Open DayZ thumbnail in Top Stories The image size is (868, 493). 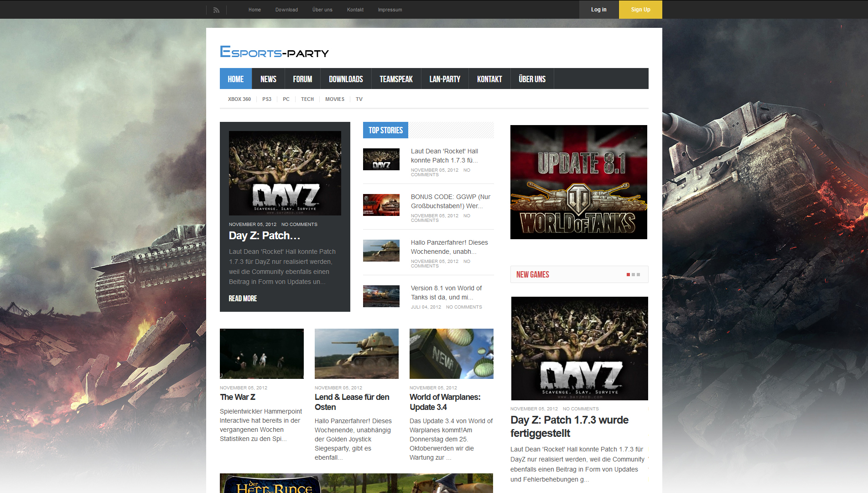pyautogui.click(x=381, y=159)
